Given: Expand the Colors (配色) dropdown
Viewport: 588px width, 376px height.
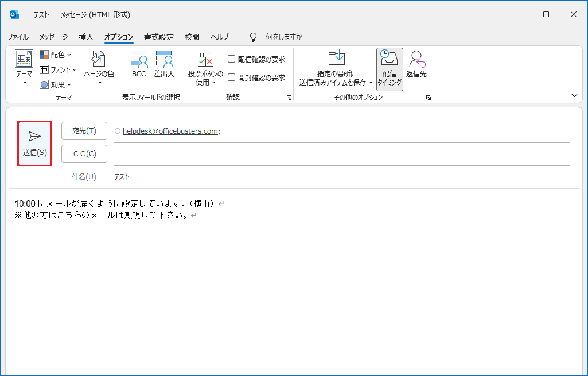Looking at the screenshot, I should coord(56,55).
